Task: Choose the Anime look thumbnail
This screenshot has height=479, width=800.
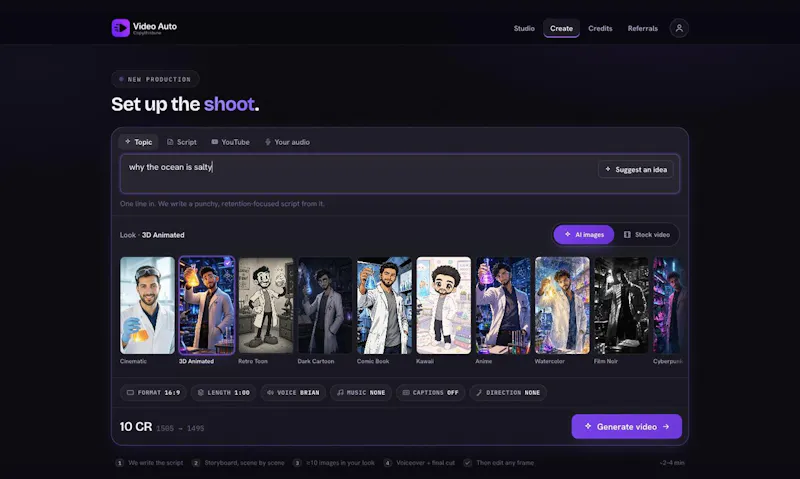Action: pyautogui.click(x=503, y=305)
